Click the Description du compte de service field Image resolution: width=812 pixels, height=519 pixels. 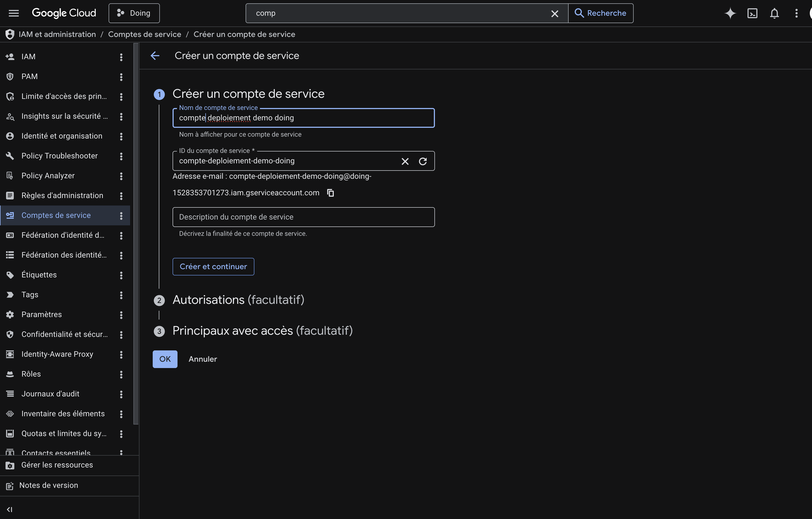(x=303, y=217)
